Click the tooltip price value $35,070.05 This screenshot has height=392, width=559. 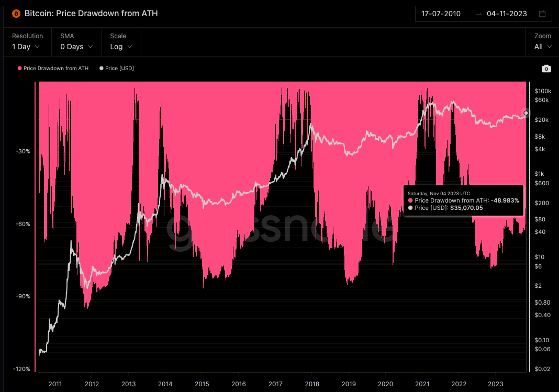click(467, 208)
